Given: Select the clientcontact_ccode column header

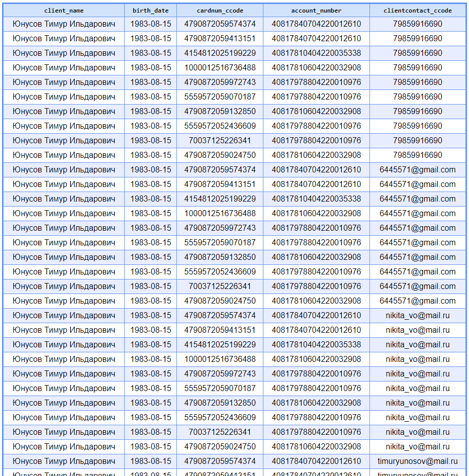Looking at the screenshot, I should (x=417, y=11).
